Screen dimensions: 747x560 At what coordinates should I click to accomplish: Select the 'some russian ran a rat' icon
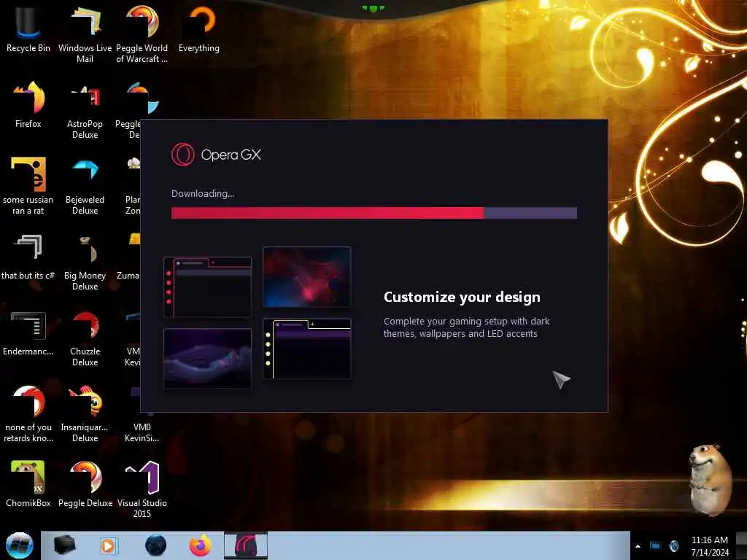28,186
